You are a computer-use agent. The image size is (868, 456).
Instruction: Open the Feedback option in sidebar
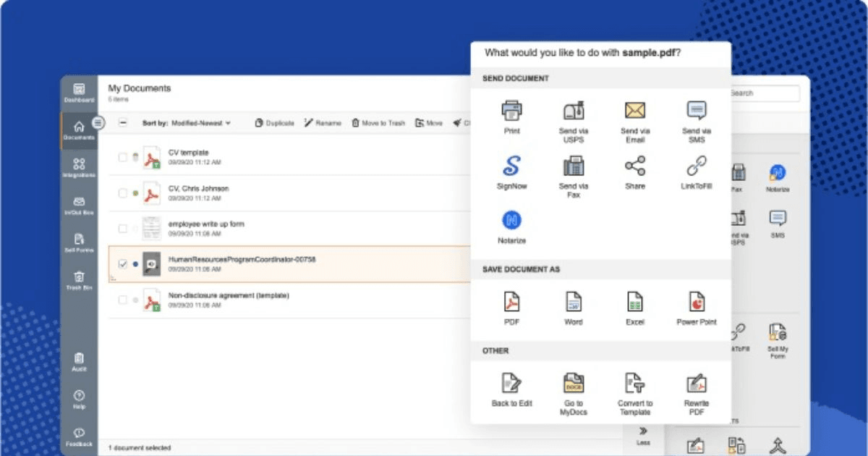click(x=79, y=436)
